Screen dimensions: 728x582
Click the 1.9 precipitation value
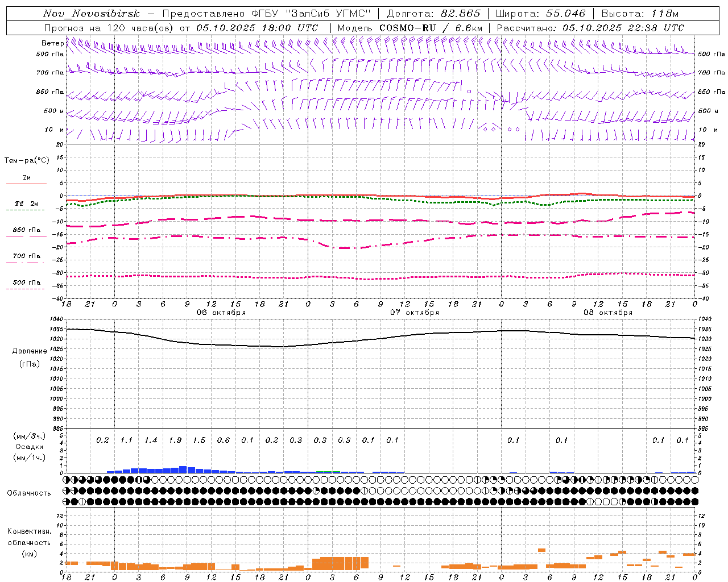pos(175,440)
